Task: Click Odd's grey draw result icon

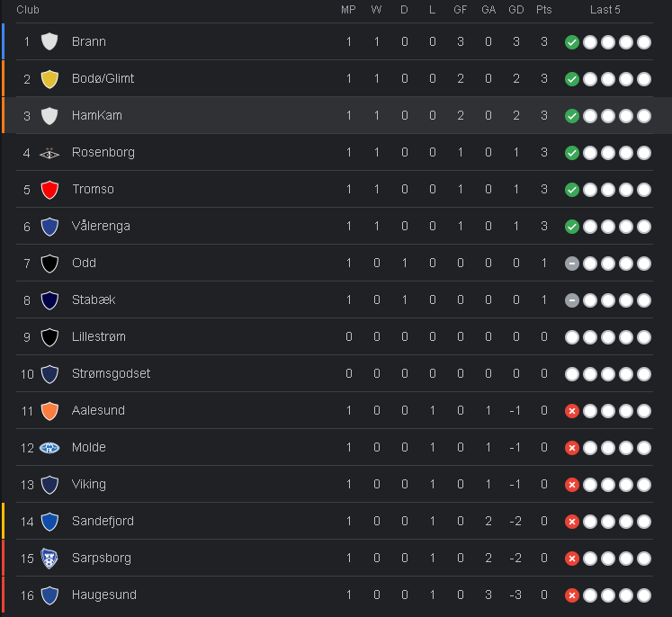Action: point(571,264)
